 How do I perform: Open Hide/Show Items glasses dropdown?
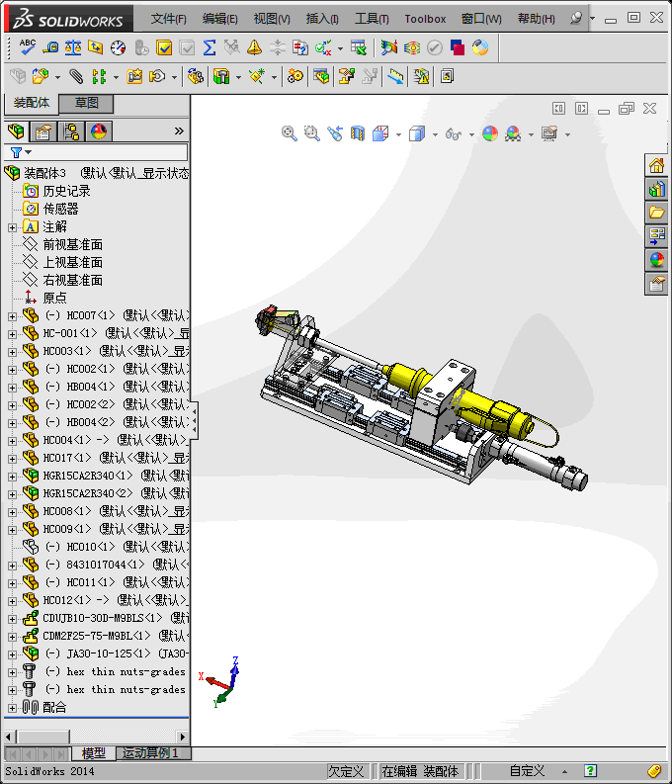(471, 134)
